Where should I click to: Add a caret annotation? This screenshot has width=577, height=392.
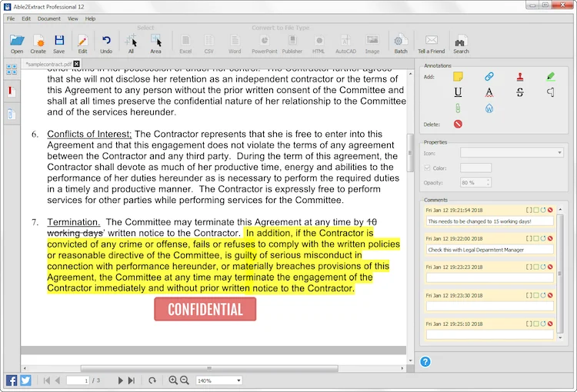(x=551, y=92)
